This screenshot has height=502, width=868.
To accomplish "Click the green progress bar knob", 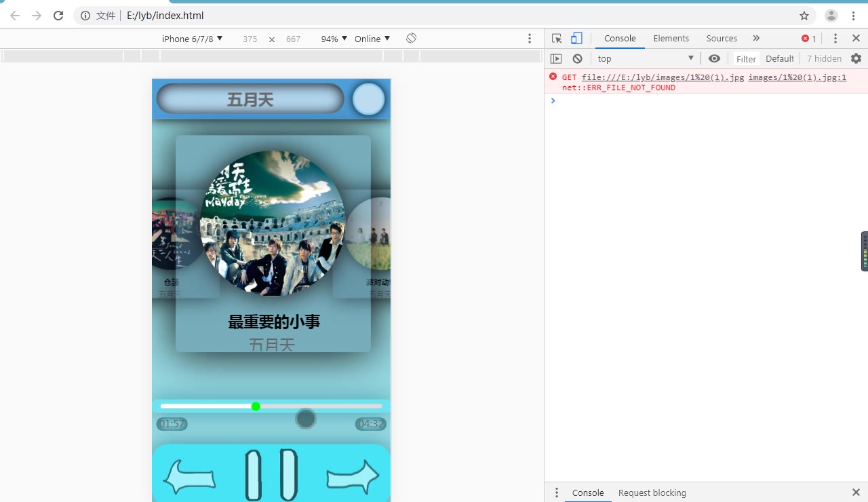I will click(256, 406).
